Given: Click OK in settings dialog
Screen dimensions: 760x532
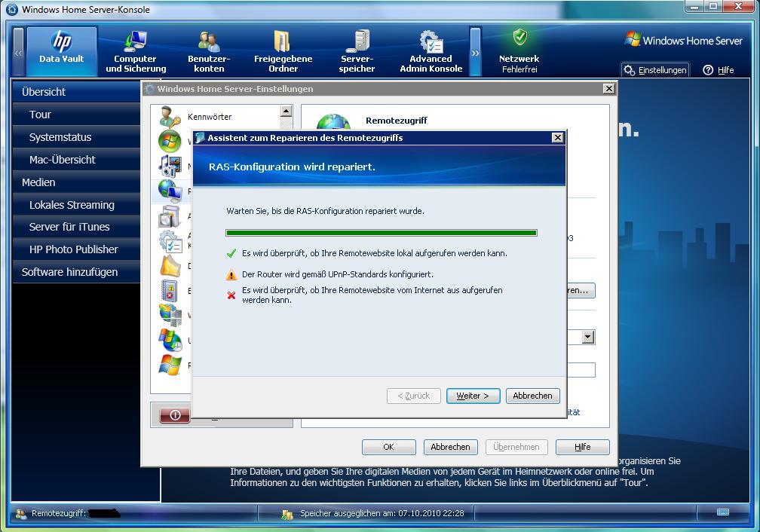Looking at the screenshot, I should 389,447.
